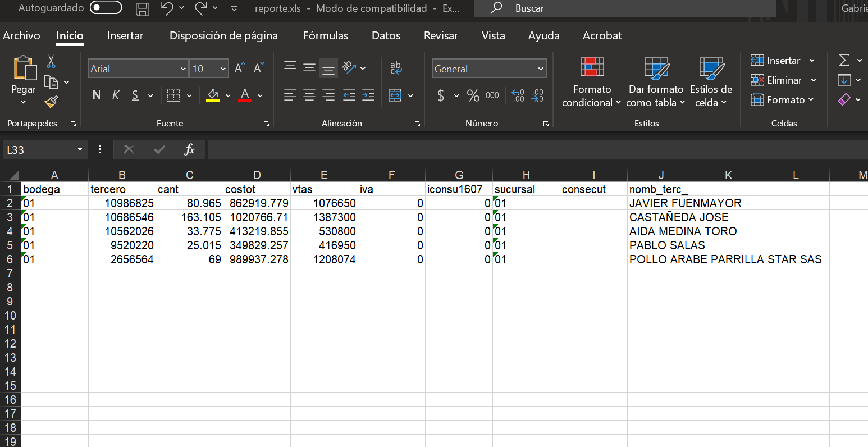The image size is (868, 447).
Task: Center cell text horizontally
Action: tap(309, 95)
